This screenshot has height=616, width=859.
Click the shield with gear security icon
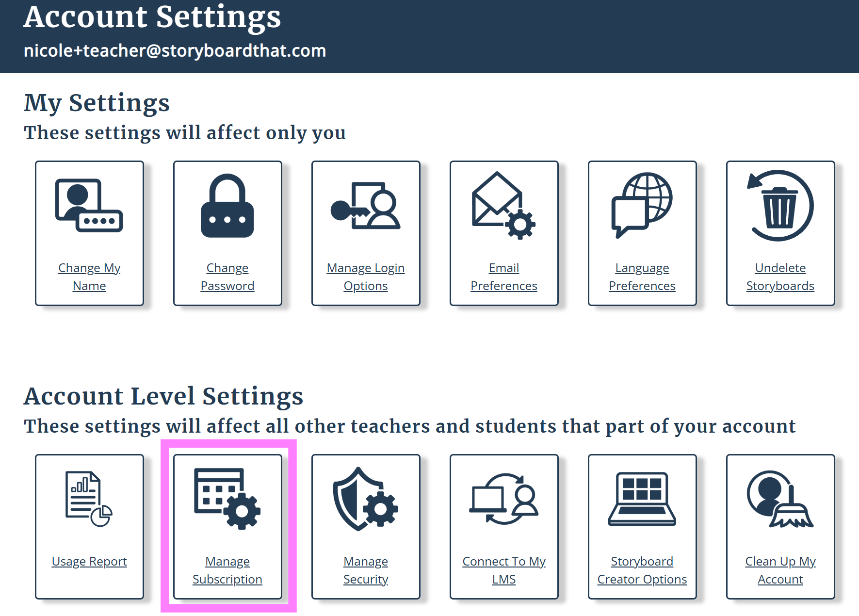(366, 499)
